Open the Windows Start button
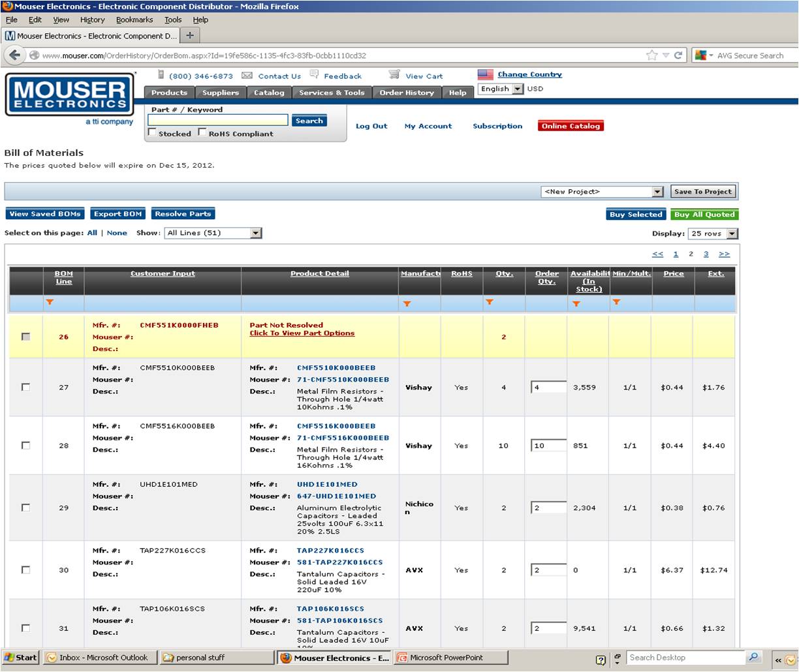Screen dimensions: 799x672 tap(20, 658)
